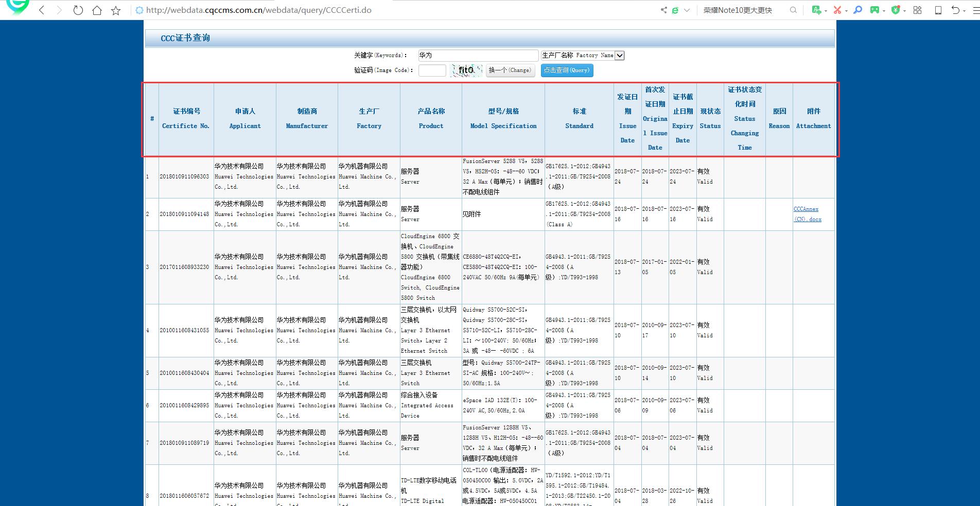The image size is (980, 506).
Task: Reload the page with the refresh icon
Action: point(78,10)
